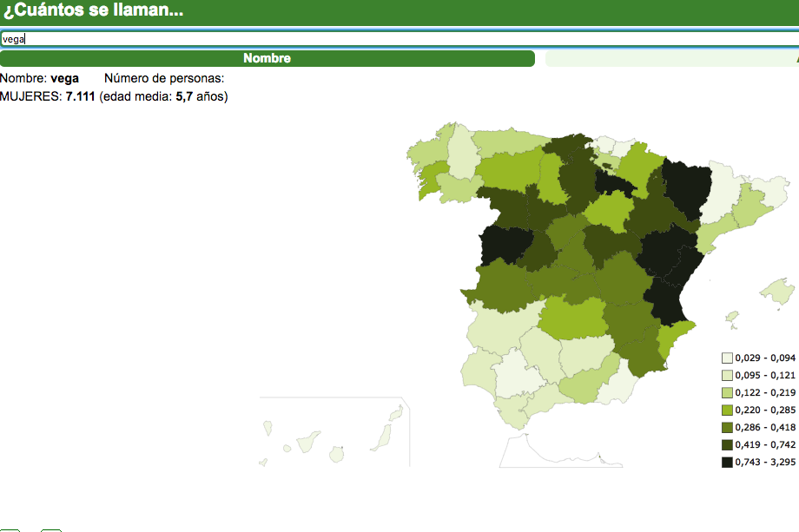799x532 pixels.
Task: Click Lanzarote in the Canary Islands inset
Action: click(396, 412)
